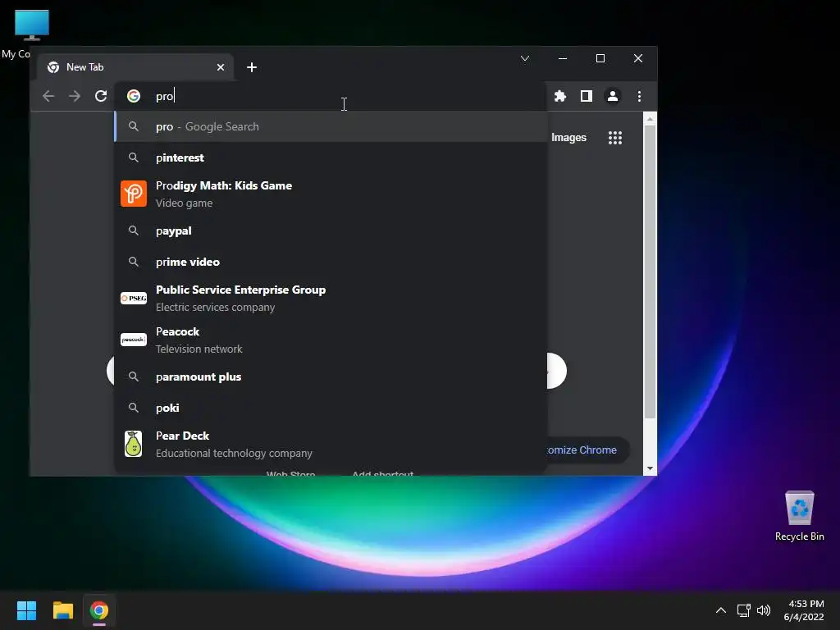Viewport: 840px width, 630px height.
Task: Click the page vertical scrollbar thumb
Action: (x=650, y=272)
